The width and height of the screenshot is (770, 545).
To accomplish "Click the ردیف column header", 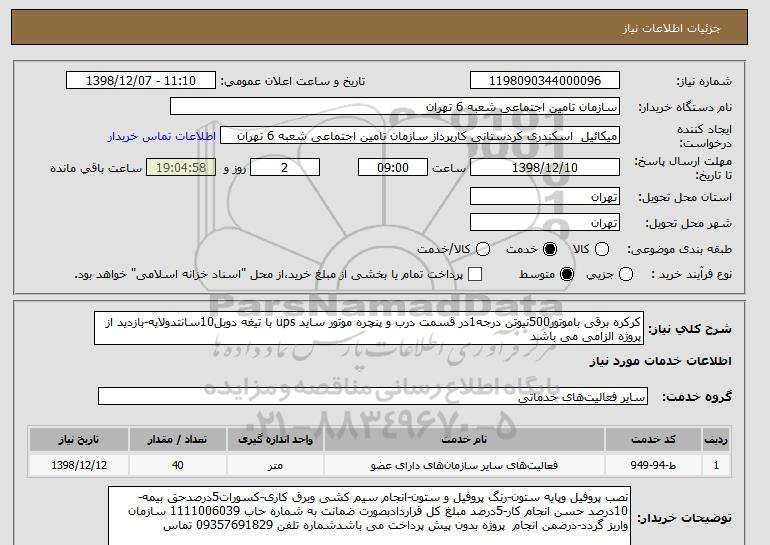I will [716, 439].
